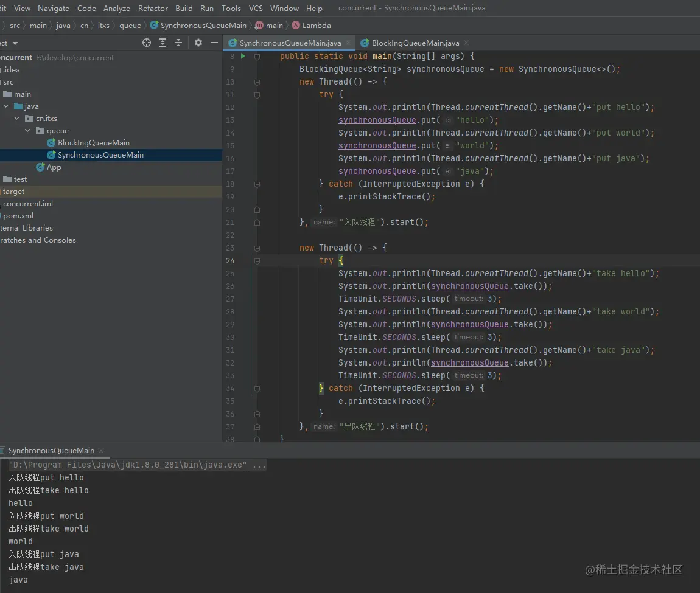Close the BlockIngQueueMain.java editor tab
700x593 pixels.
(466, 43)
